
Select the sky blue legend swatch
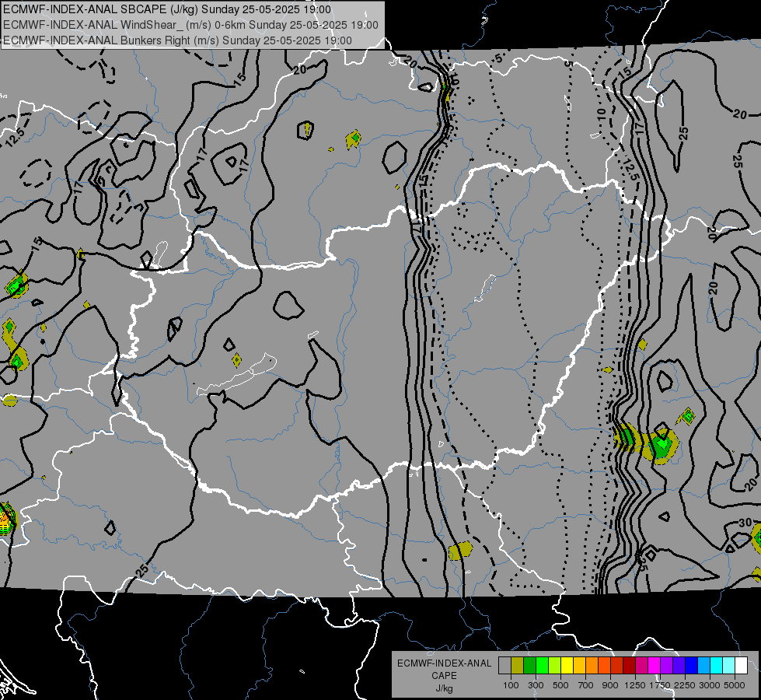click(x=703, y=666)
